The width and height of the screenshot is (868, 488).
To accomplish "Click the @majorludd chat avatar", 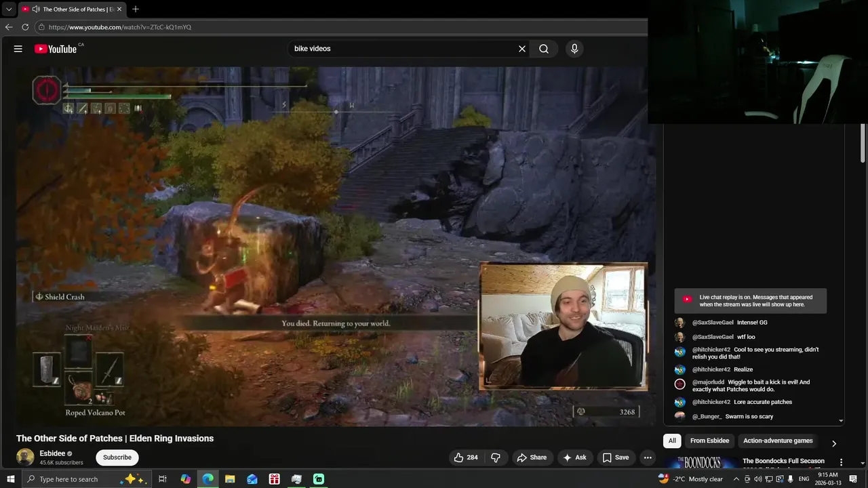I will click(x=679, y=384).
